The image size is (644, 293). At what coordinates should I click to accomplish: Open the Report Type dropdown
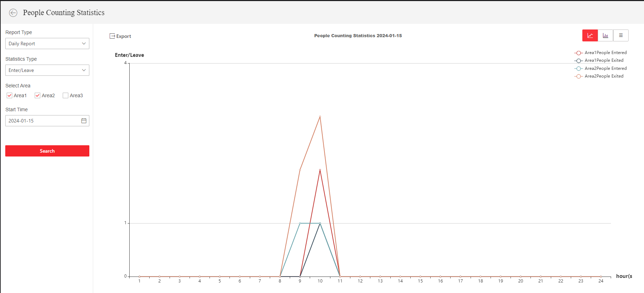[x=47, y=44]
